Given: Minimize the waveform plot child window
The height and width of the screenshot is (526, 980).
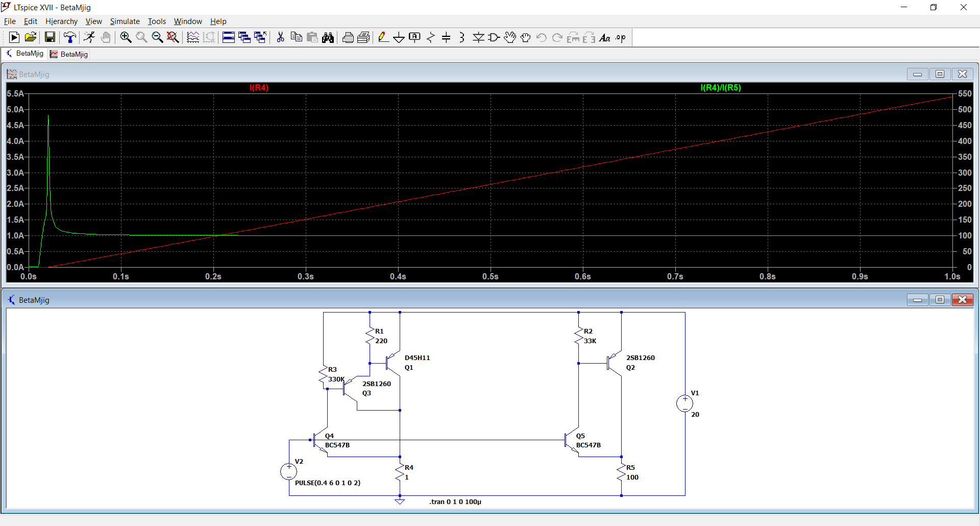Looking at the screenshot, I should pyautogui.click(x=917, y=74).
